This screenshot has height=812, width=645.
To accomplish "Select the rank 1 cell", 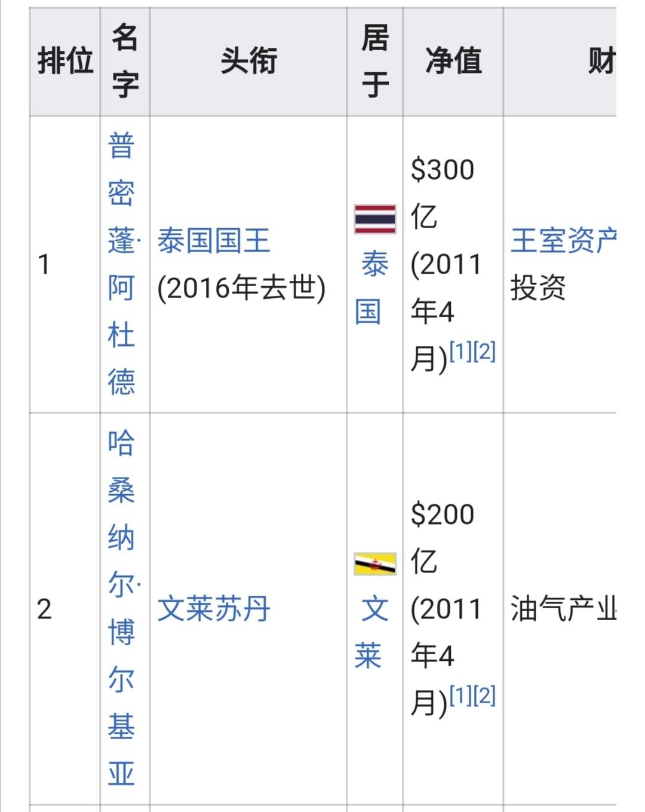I will pyautogui.click(x=64, y=264).
